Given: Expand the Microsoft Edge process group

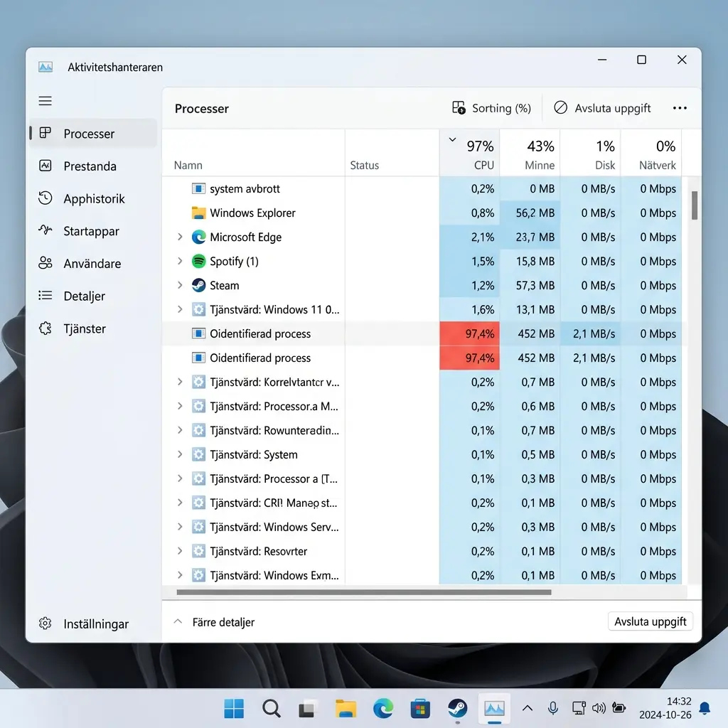Looking at the screenshot, I should (180, 237).
